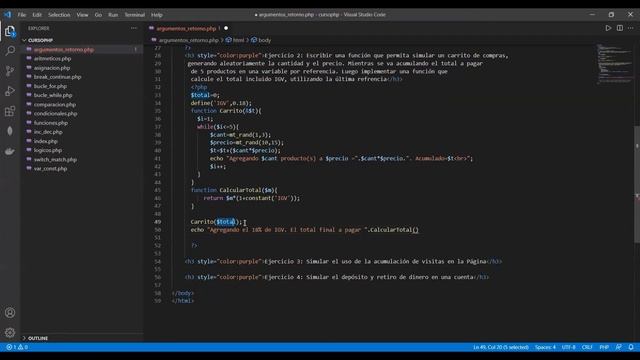Split the editor to the right

[x=620, y=28]
